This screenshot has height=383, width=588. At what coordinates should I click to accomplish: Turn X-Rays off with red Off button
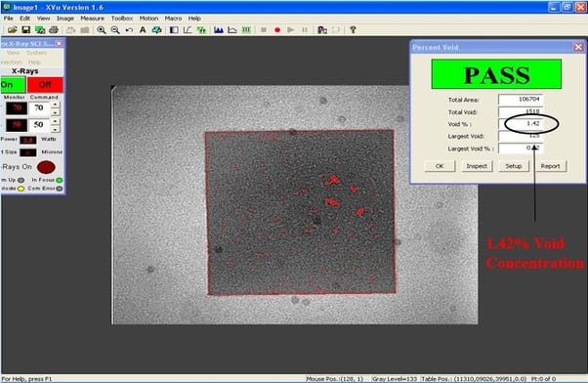[x=45, y=84]
